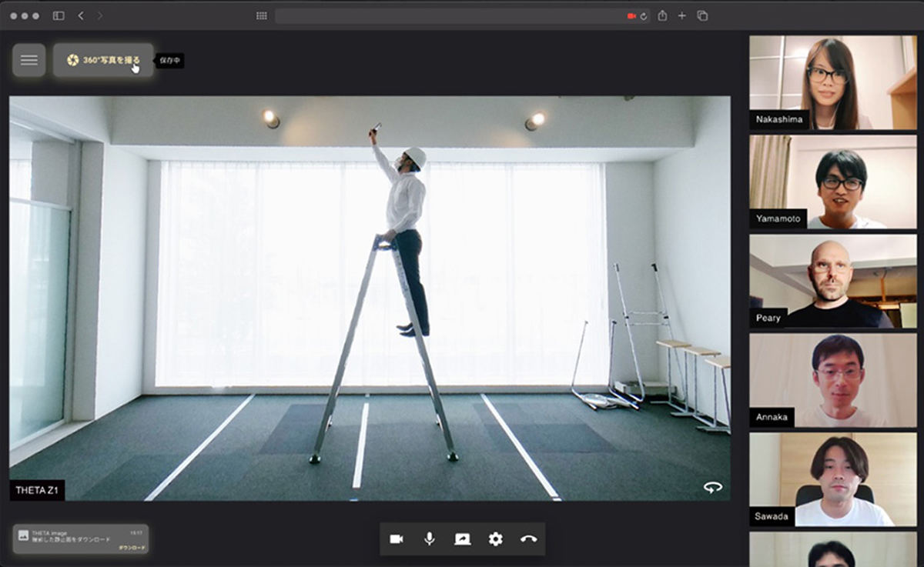
Task: Click the red camera recording indicator
Action: (631, 15)
